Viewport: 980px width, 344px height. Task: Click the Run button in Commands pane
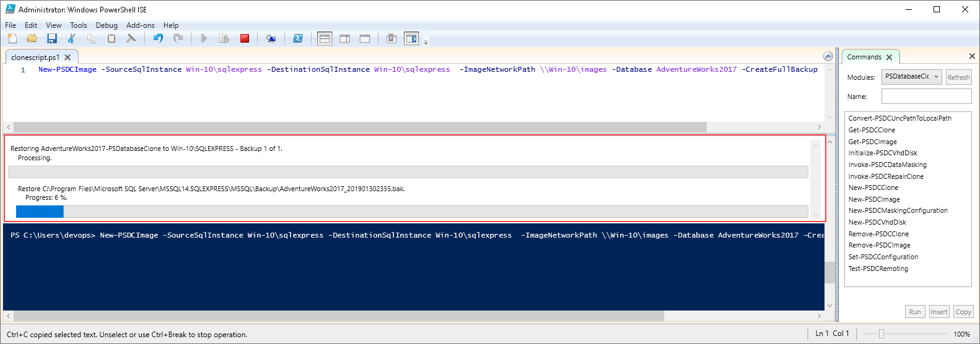915,312
